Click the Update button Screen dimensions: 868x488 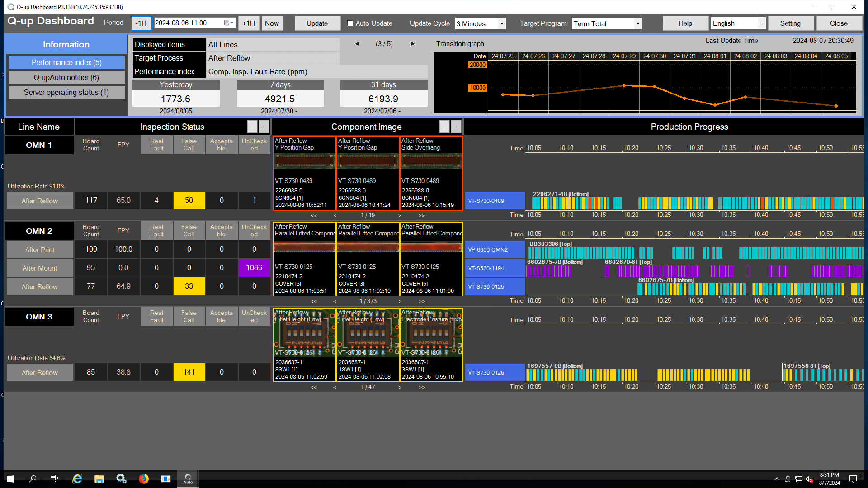tap(317, 23)
